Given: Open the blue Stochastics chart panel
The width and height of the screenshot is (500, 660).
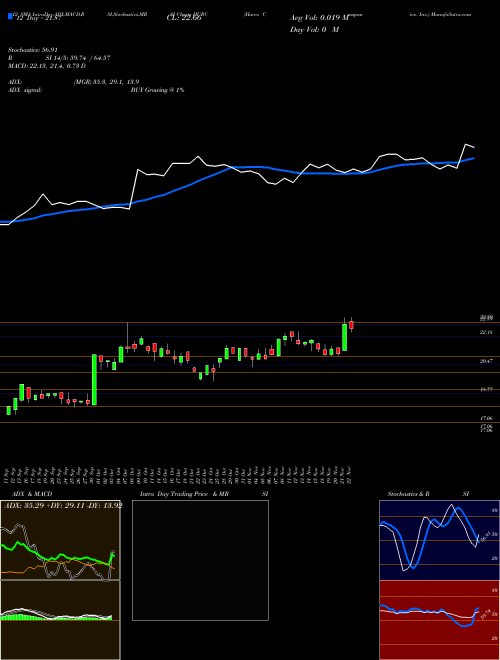Looking at the screenshot, I should click(439, 540).
